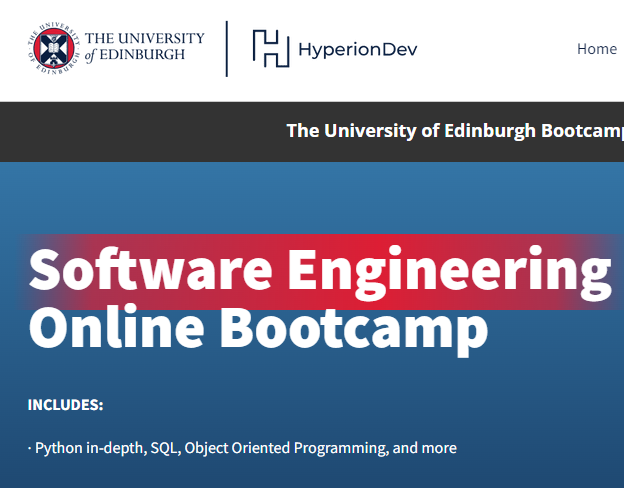
Task: Click the Python in-depth, SQL bullet line
Action: (242, 448)
